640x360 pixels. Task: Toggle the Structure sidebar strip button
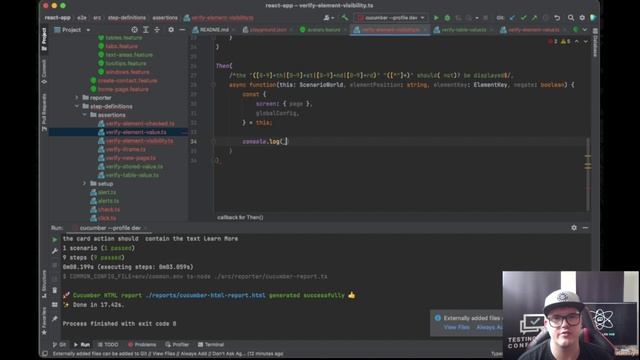coord(44,284)
